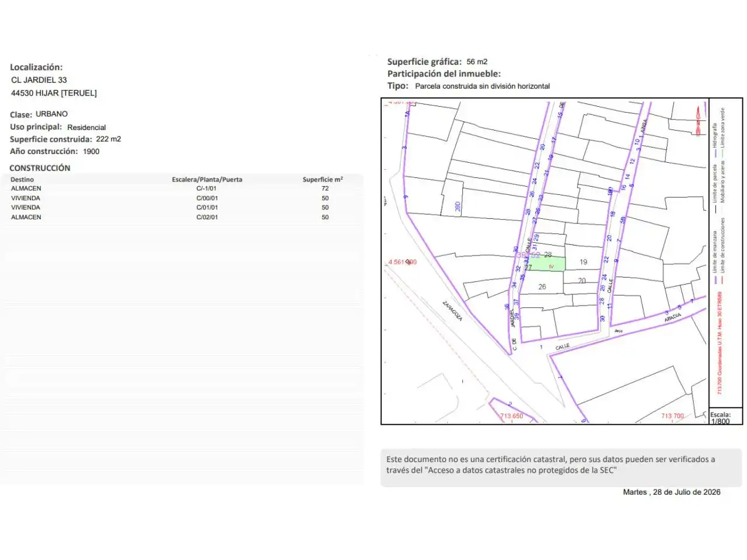Click the "CONSTRUCCIÓN" section heading
The image size is (747, 560).
[x=40, y=168]
